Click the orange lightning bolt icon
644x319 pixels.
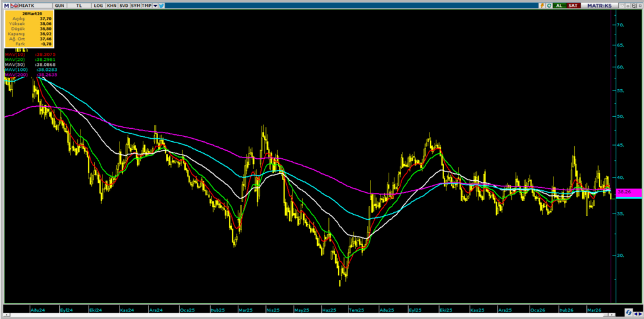pos(542,6)
